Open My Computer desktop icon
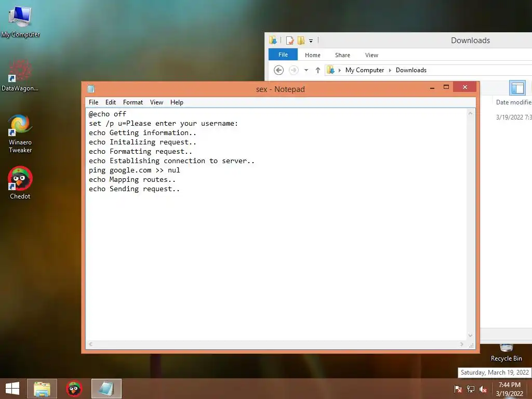532x399 pixels. click(x=20, y=21)
